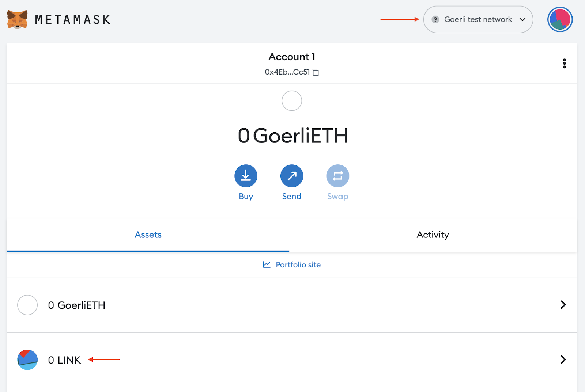585x392 pixels.
Task: Select the Buy icon
Action: (245, 176)
